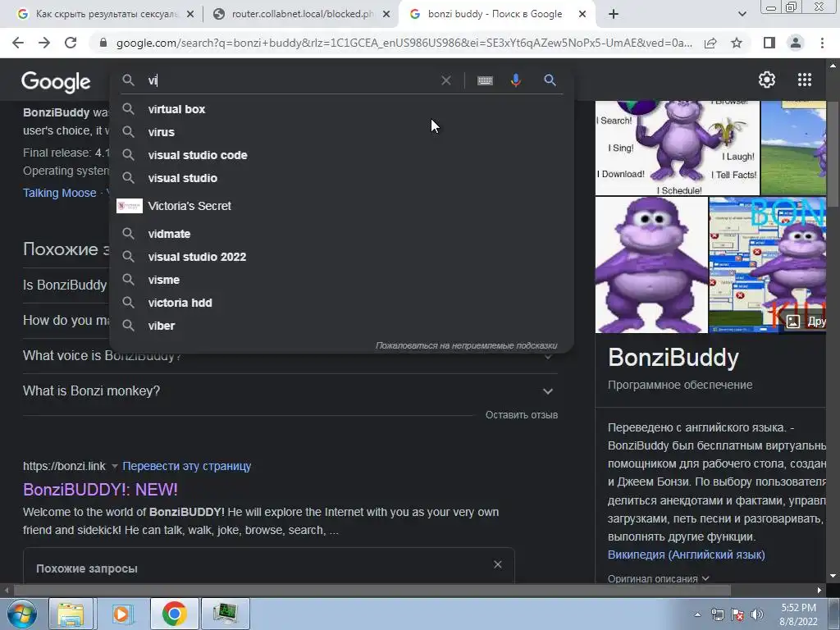The width and height of the screenshot is (840, 630).
Task: Open the 'I Search! I Sing!' Bonzi image
Action: (x=678, y=148)
